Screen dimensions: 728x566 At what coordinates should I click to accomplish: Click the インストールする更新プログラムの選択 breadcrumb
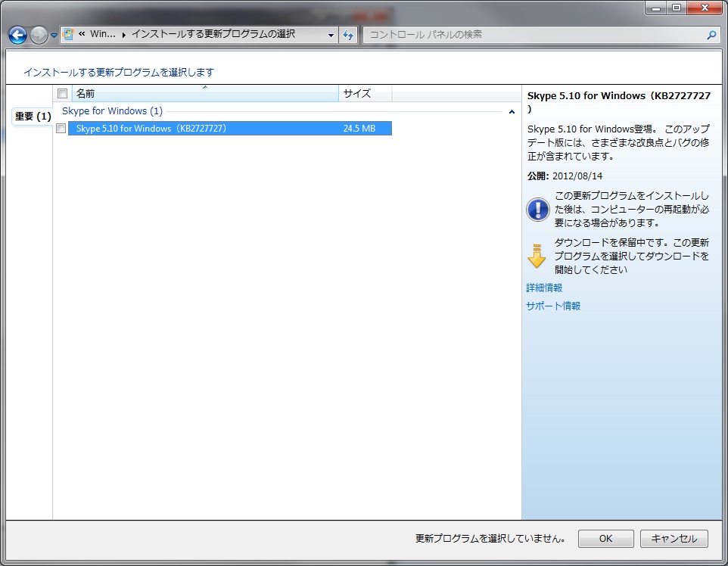213,34
